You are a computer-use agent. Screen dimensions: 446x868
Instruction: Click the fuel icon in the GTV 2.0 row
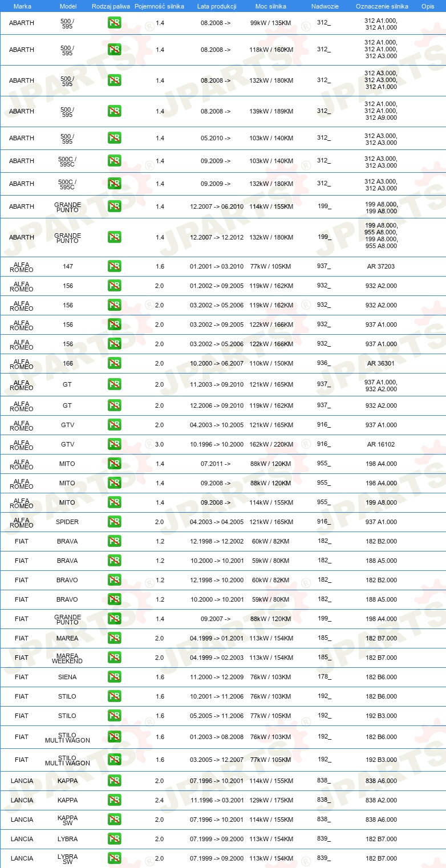pos(114,425)
